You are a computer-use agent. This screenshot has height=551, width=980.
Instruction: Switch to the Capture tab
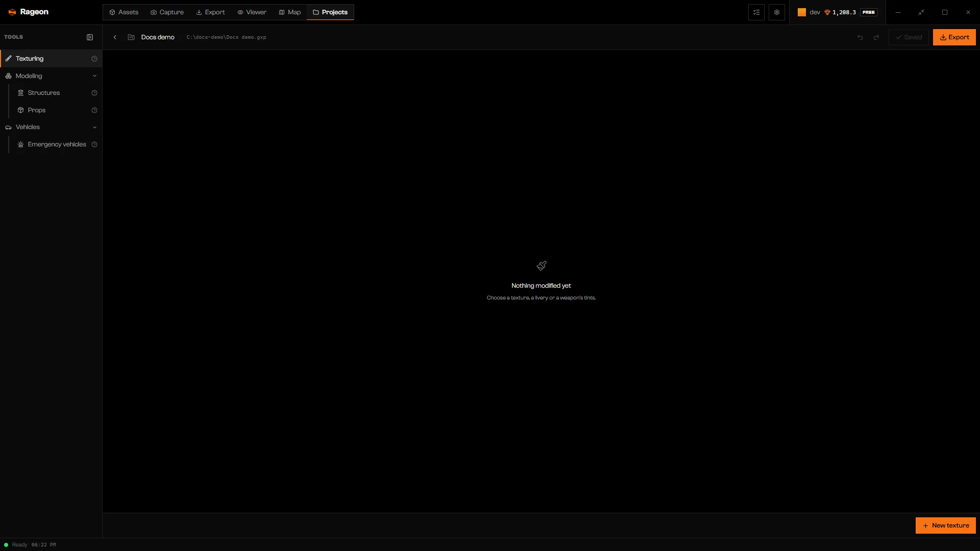point(167,12)
